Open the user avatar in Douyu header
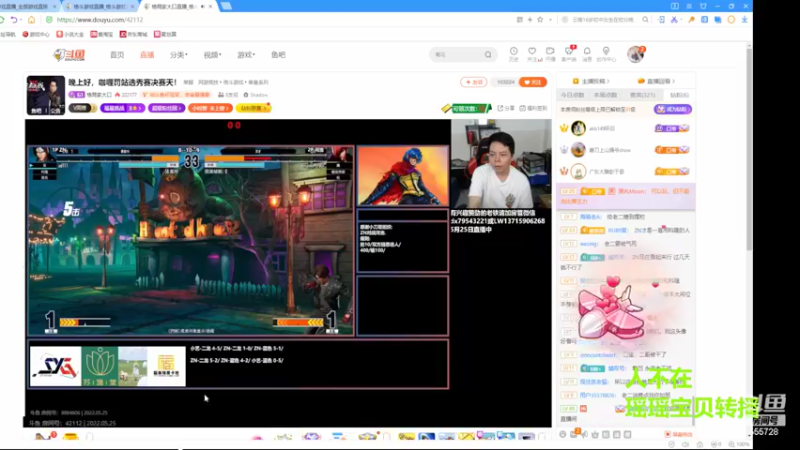 [x=636, y=54]
